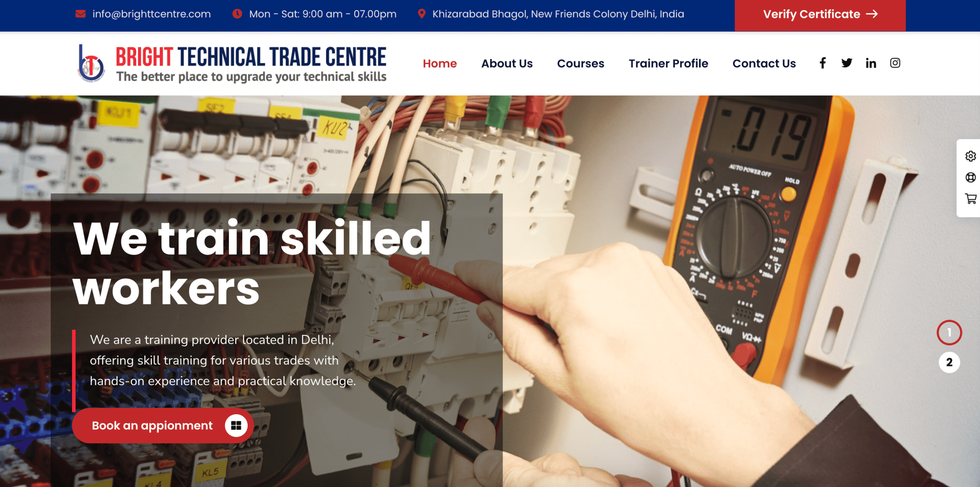
Task: Click the settings gear side icon
Action: click(x=970, y=156)
